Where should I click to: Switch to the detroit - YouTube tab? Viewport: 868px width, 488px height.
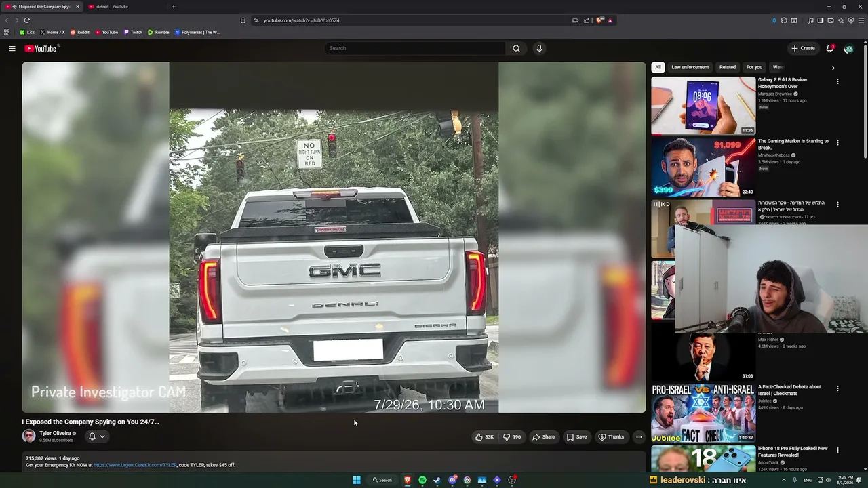(x=125, y=7)
